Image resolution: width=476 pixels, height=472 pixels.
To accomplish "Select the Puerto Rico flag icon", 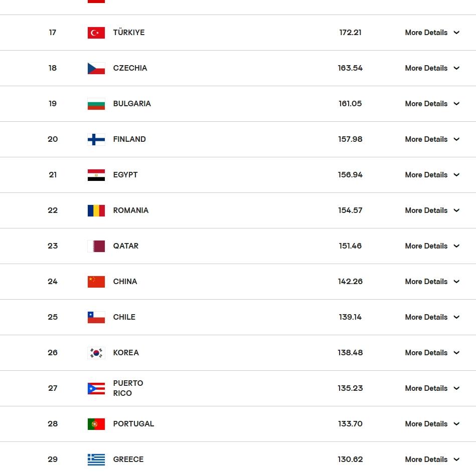I will pyautogui.click(x=96, y=388).
